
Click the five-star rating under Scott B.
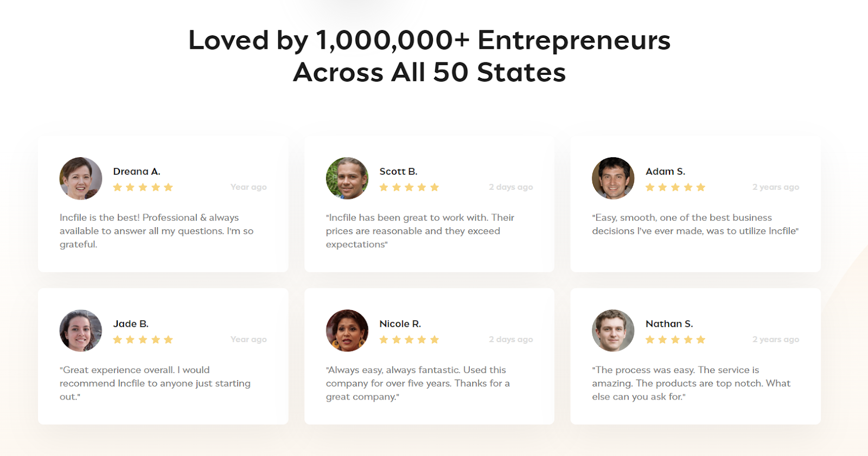pos(409,187)
